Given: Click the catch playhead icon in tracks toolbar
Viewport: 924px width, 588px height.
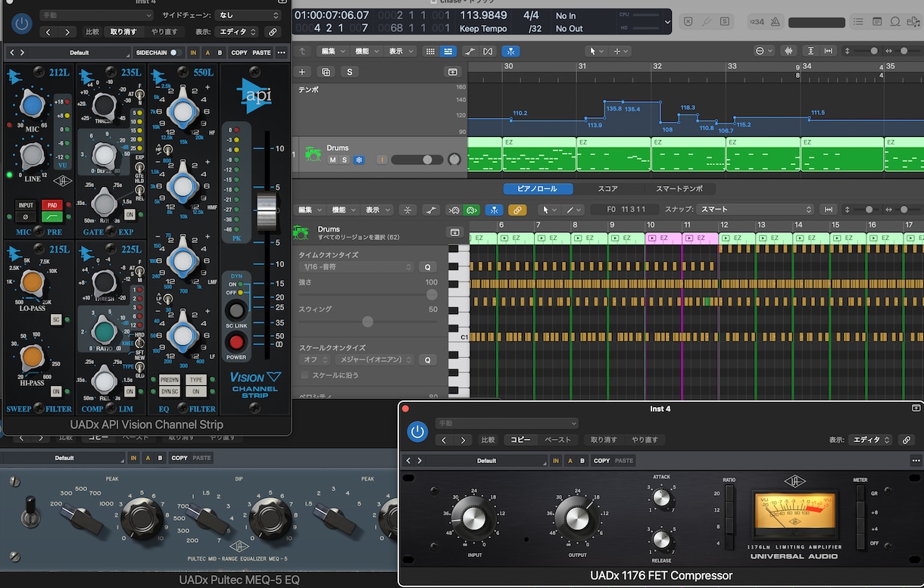Looking at the screenshot, I should pyautogui.click(x=512, y=51).
